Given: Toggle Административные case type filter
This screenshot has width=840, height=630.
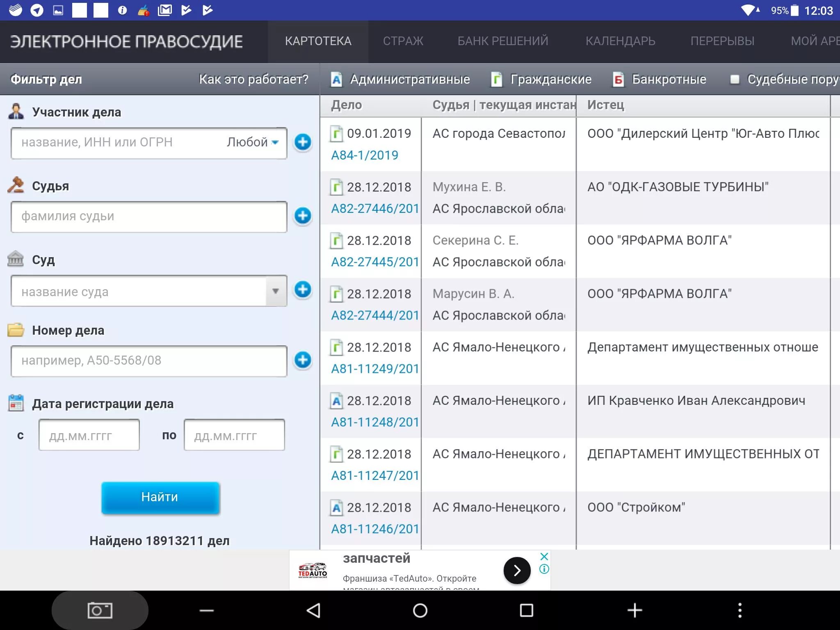Looking at the screenshot, I should click(400, 79).
